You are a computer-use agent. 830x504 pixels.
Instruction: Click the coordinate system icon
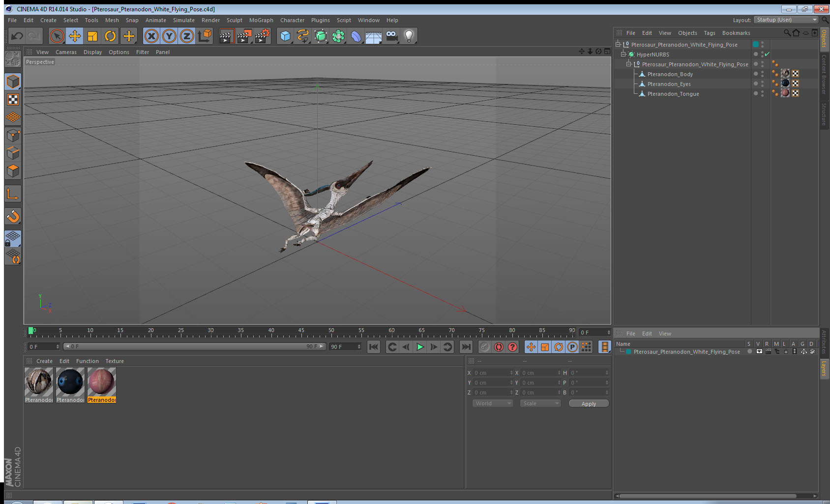205,36
